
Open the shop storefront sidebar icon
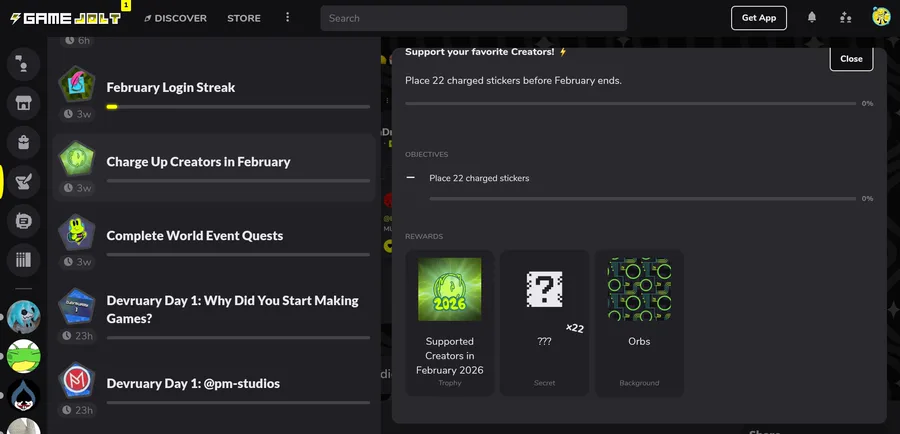tap(23, 102)
